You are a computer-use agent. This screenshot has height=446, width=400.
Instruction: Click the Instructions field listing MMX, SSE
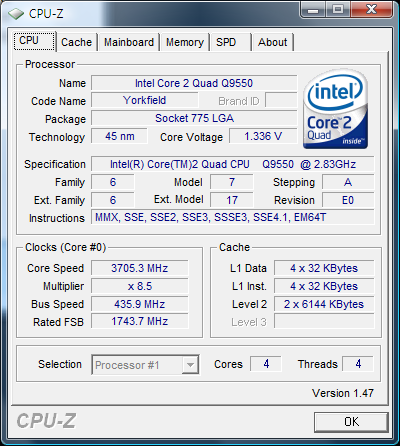point(233,217)
